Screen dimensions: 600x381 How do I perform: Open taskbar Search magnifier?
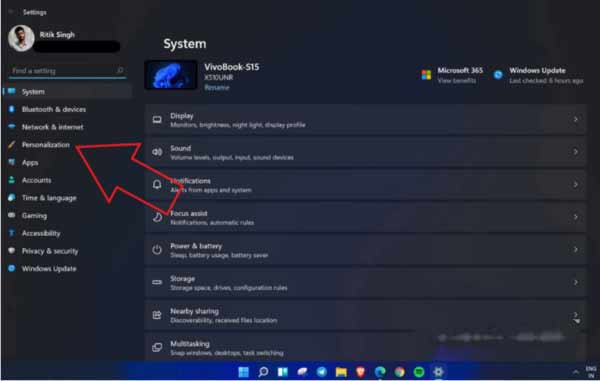[263, 371]
